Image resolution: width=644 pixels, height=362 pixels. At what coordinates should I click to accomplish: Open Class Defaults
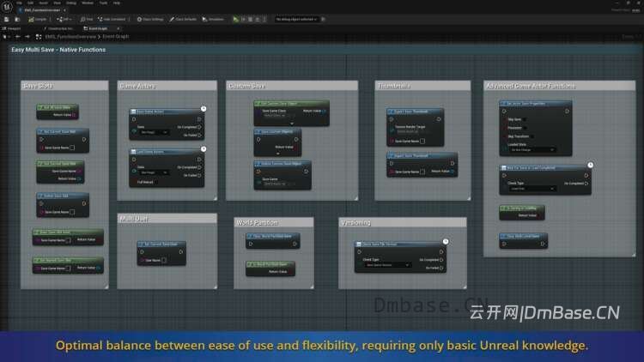183,19
